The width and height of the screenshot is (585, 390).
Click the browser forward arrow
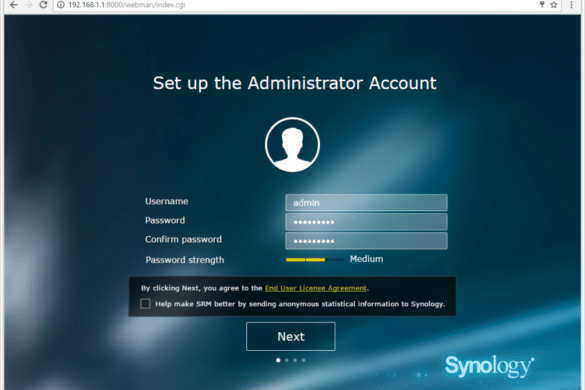click(28, 5)
